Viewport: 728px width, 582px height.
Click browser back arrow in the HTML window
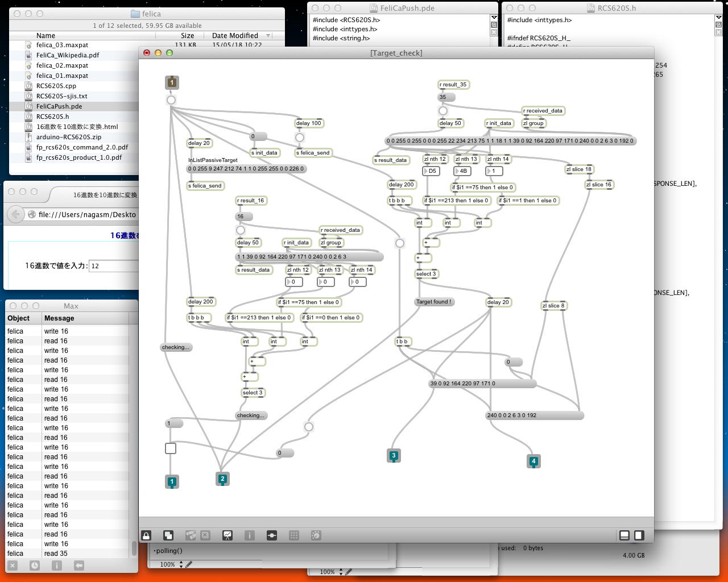[x=16, y=214]
